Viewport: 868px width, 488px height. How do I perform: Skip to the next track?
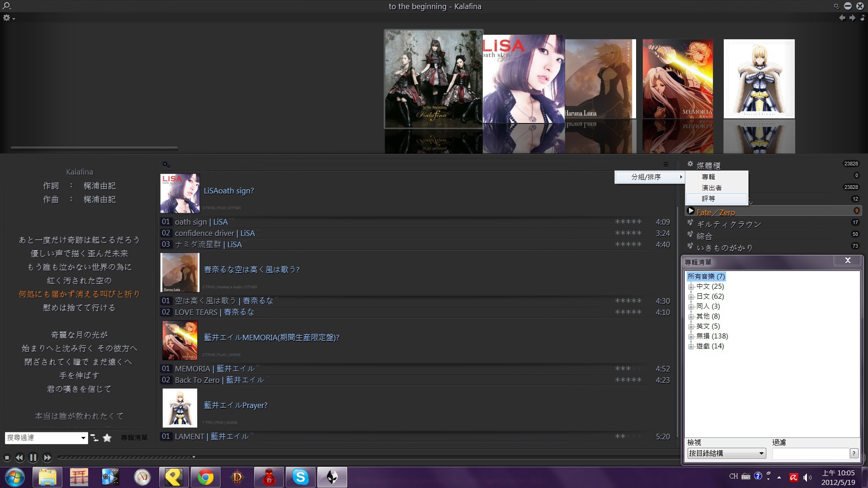47,458
